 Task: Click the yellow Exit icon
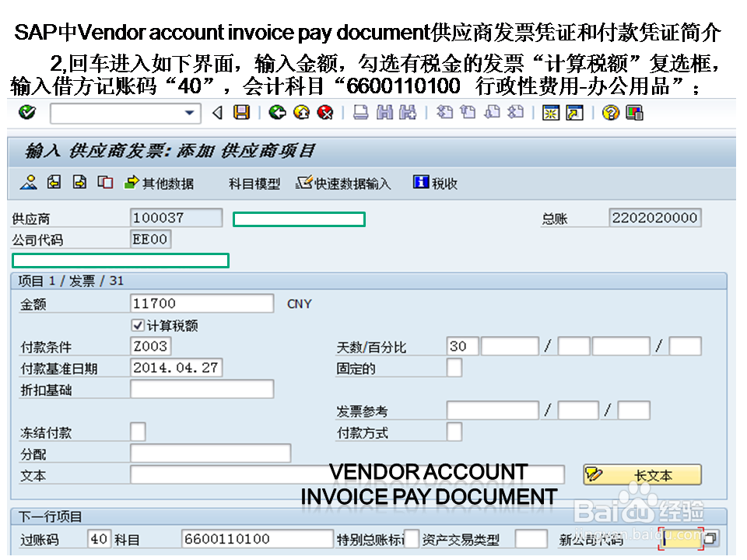301,112
